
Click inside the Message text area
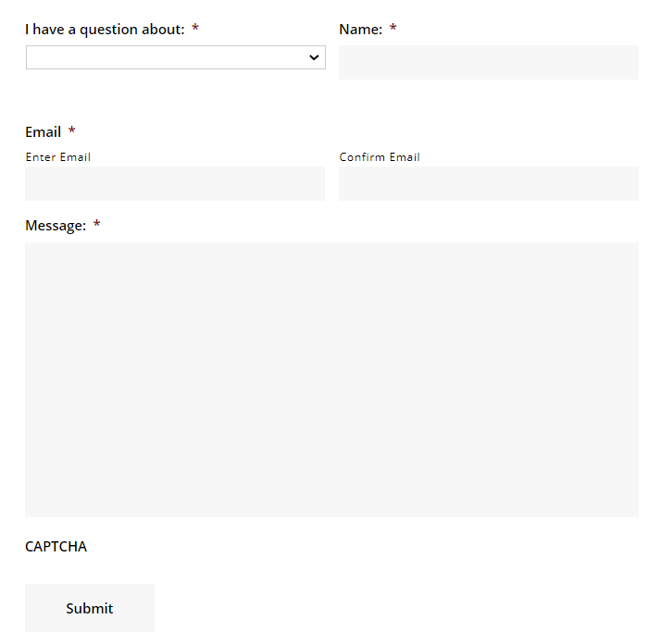pyautogui.click(x=331, y=379)
